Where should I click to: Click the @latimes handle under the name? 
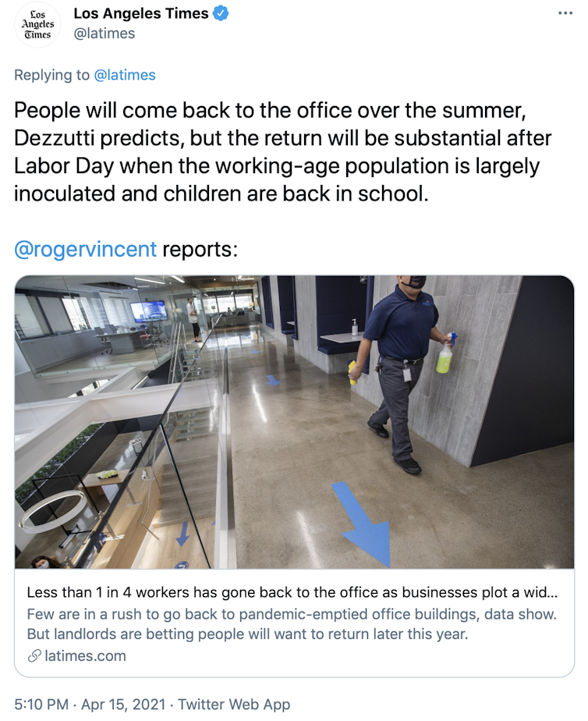tap(104, 34)
